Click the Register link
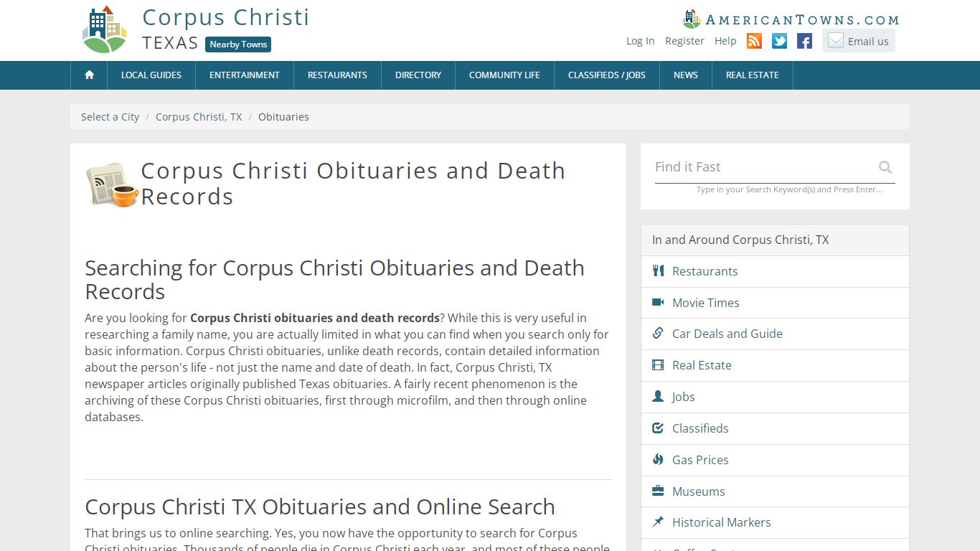This screenshot has width=980, height=551. pyautogui.click(x=684, y=41)
